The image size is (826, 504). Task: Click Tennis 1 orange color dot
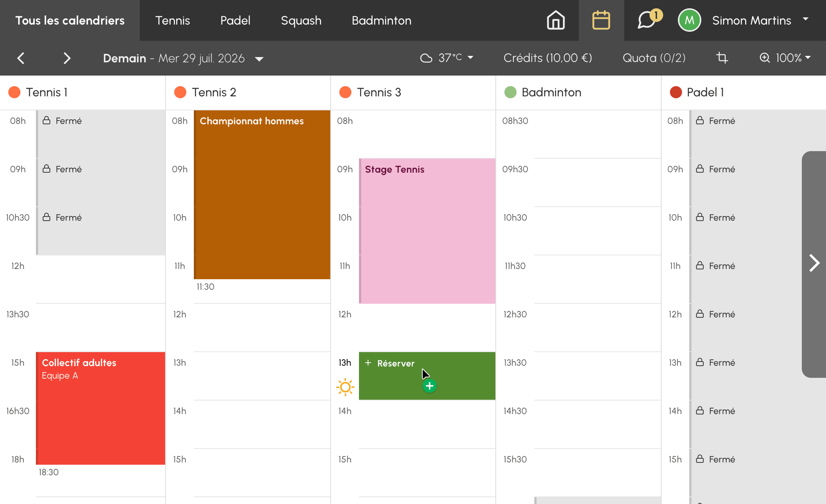14,92
